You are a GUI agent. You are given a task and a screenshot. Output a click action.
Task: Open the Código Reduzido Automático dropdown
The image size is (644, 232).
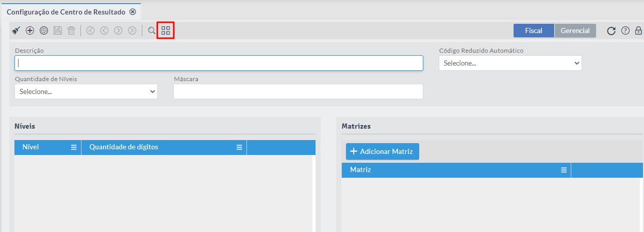[x=510, y=63]
